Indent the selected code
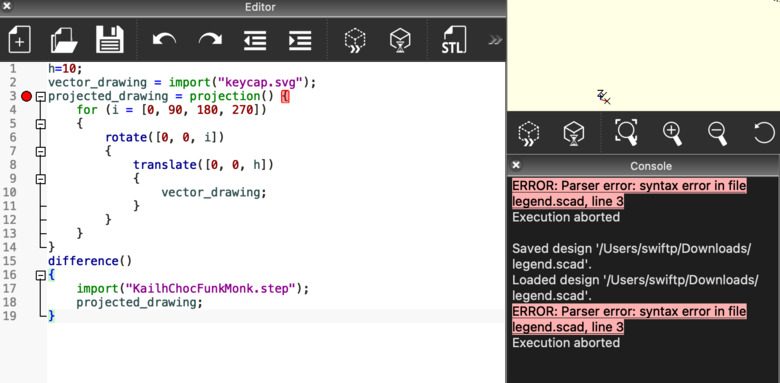The image size is (780, 383). (x=300, y=40)
